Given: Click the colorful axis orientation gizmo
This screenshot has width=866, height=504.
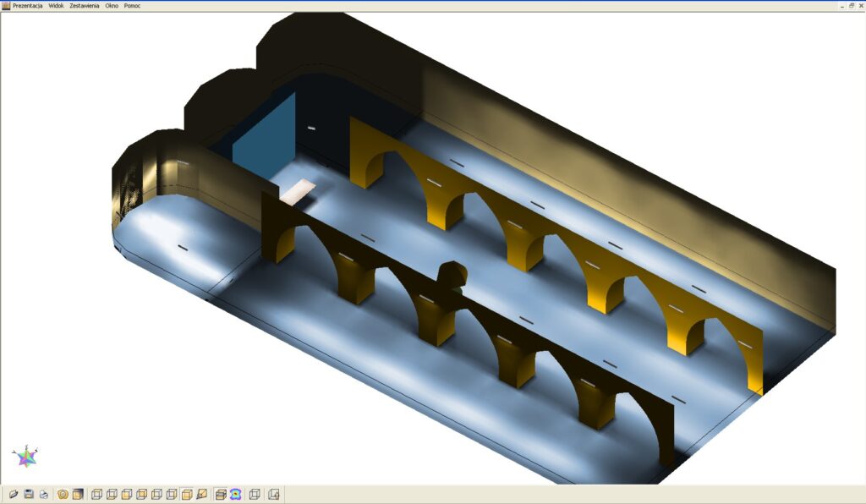Looking at the screenshot, I should [26, 457].
